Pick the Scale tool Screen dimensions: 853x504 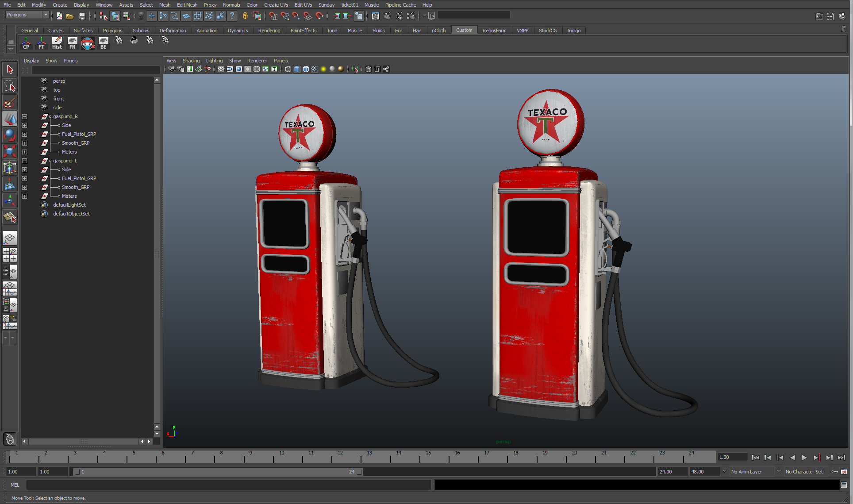point(10,151)
